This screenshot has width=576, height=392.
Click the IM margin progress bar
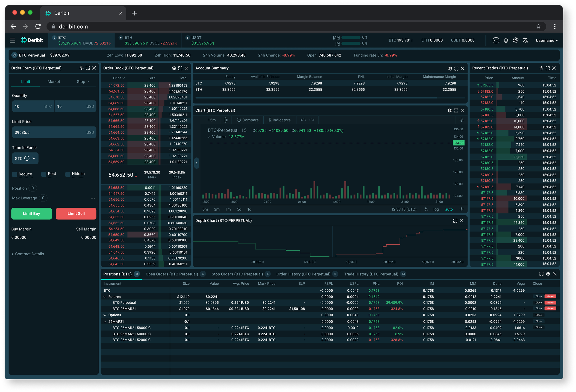point(351,43)
